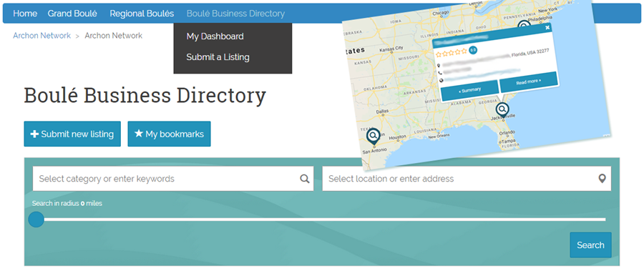Click the Archon Network breadcrumb link
Screen dimensions: 644x271
click(42, 36)
